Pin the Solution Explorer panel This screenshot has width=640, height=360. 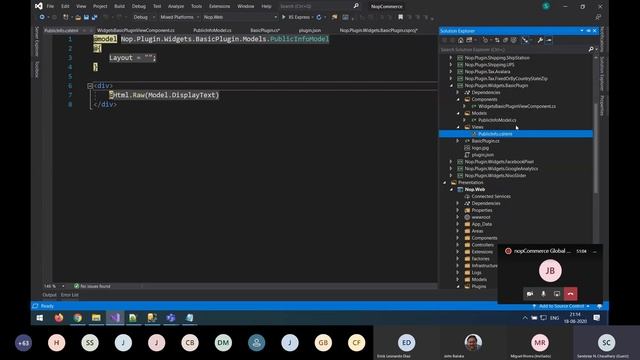pyautogui.click(x=588, y=31)
